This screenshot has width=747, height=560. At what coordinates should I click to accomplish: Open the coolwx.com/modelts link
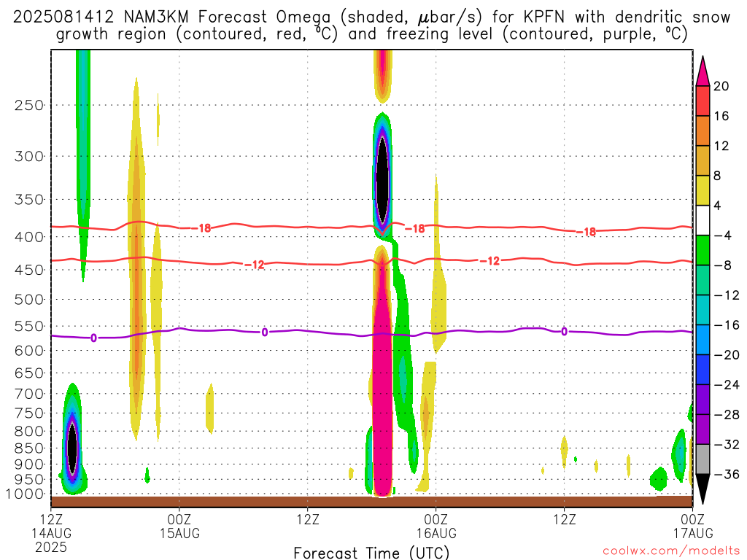[x=671, y=551]
